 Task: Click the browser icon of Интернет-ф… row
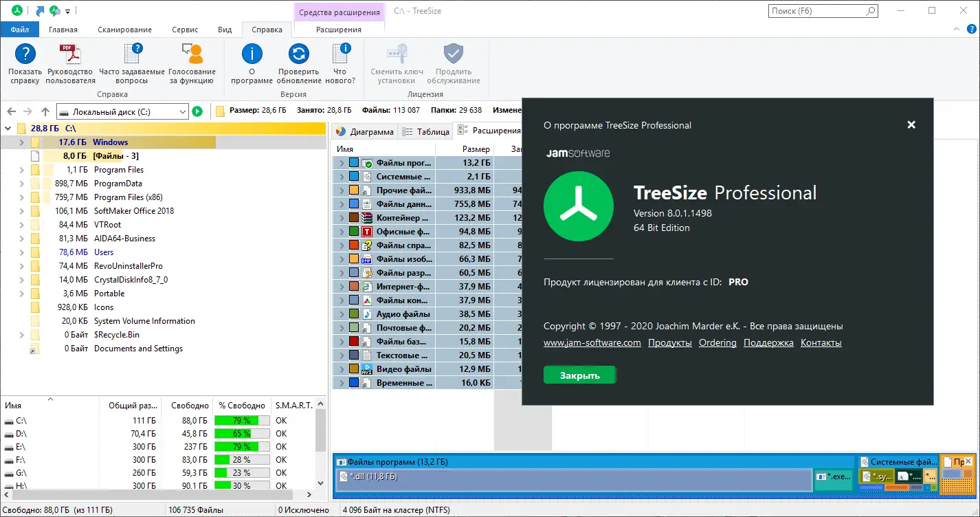368,287
